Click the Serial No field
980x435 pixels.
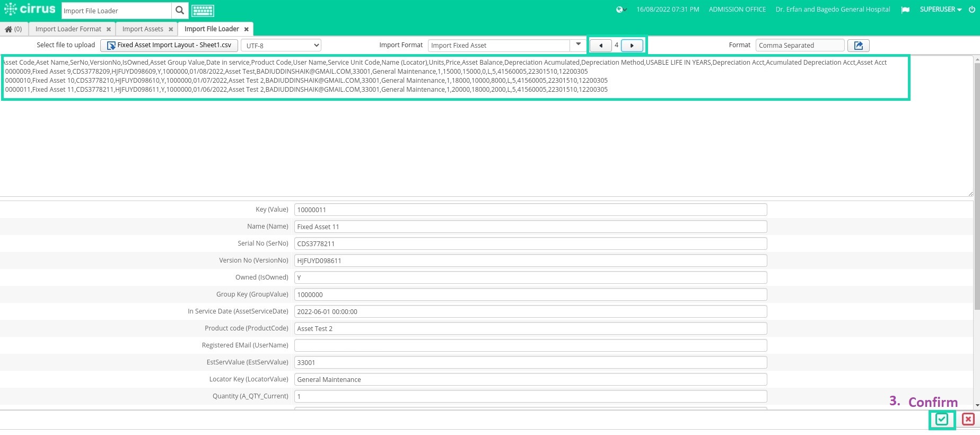[x=530, y=243]
